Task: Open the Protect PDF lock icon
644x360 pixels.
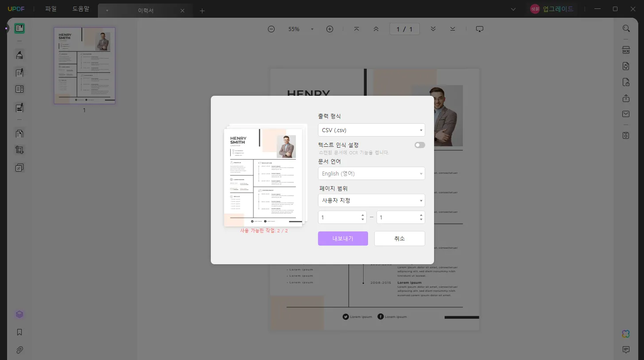Action: click(x=626, y=82)
